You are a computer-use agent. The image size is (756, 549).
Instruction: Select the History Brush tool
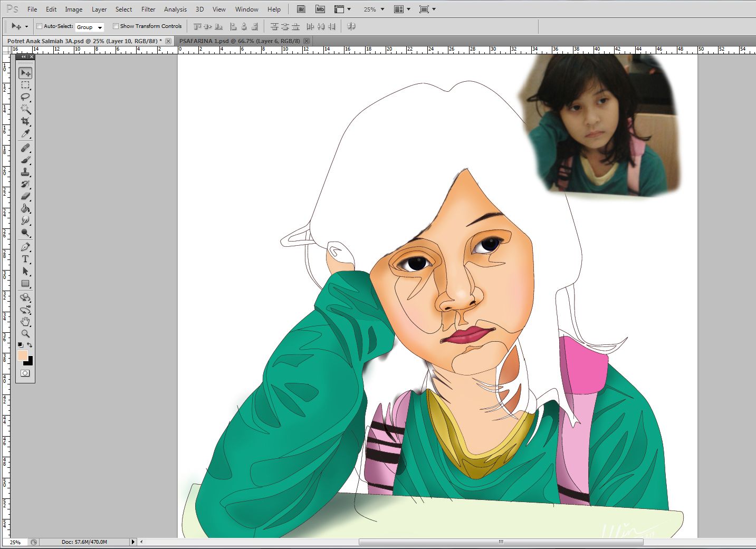click(25, 185)
